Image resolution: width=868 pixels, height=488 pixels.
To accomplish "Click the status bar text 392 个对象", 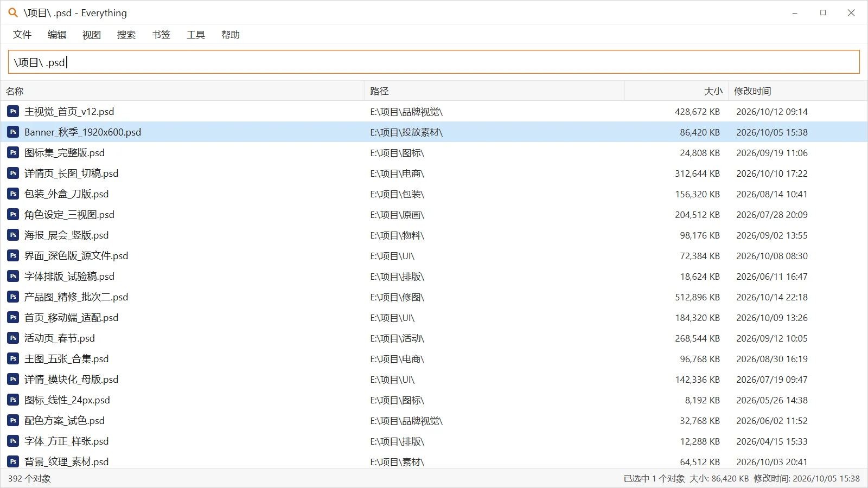I will coord(29,479).
